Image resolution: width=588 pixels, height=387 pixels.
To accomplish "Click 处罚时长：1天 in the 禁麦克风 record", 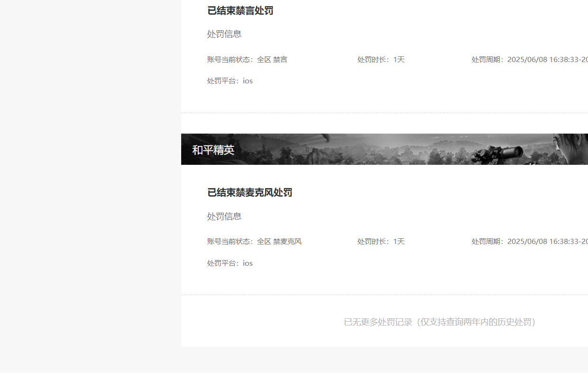I will (381, 242).
